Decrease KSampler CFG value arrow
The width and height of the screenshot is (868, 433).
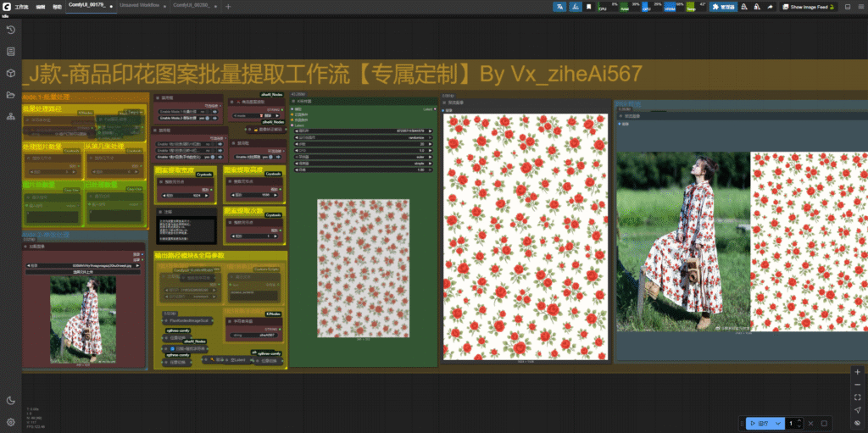(297, 151)
